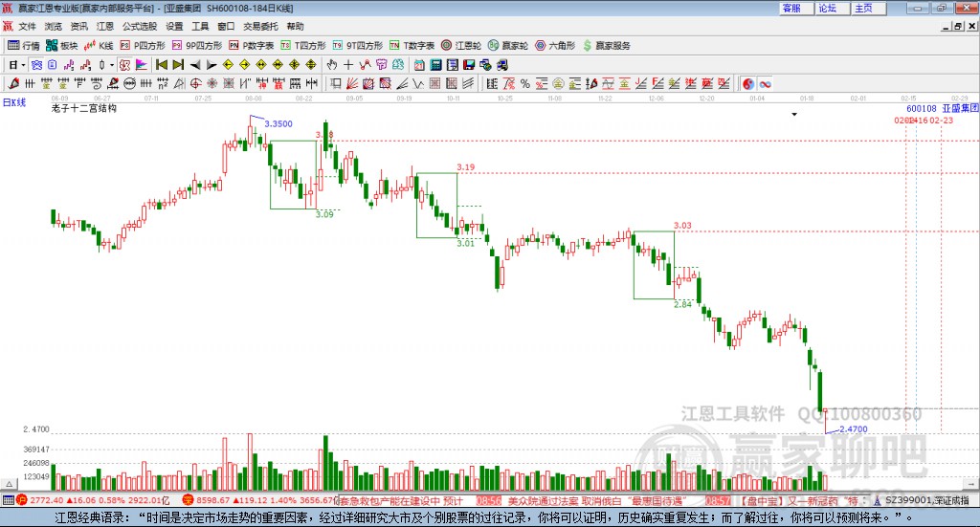Click the 老子十二宫结构 chart label
The width and height of the screenshot is (980, 527).
point(84,108)
